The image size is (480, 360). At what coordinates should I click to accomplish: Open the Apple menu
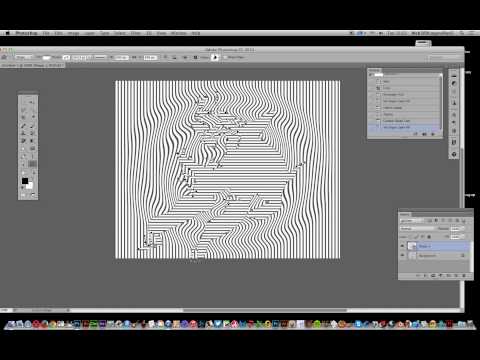(7, 33)
